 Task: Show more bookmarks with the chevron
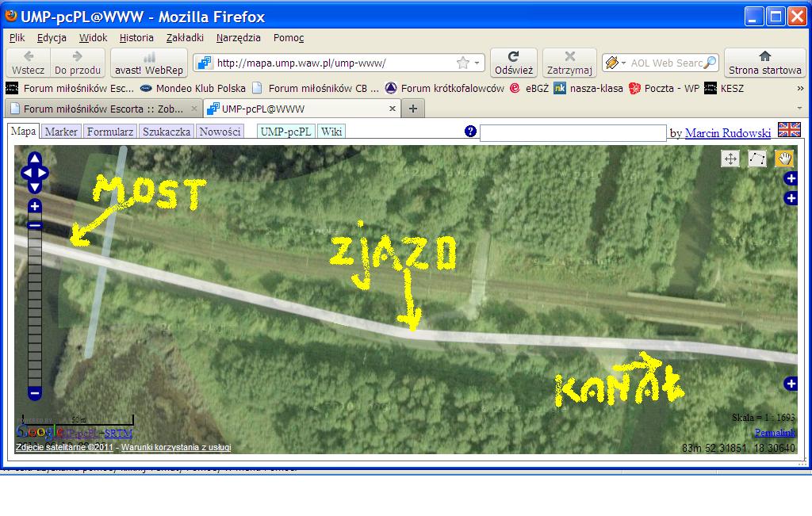pos(800,88)
